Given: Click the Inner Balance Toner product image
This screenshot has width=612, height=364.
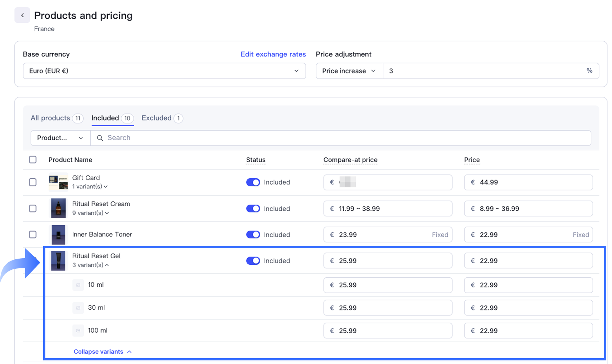Looking at the screenshot, I should point(58,235).
